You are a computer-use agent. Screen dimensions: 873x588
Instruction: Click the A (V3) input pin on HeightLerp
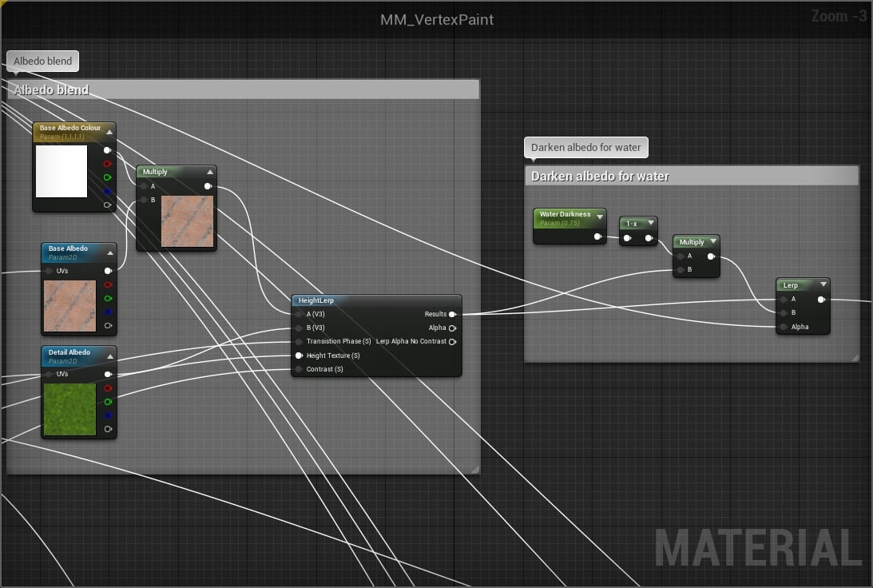click(299, 314)
